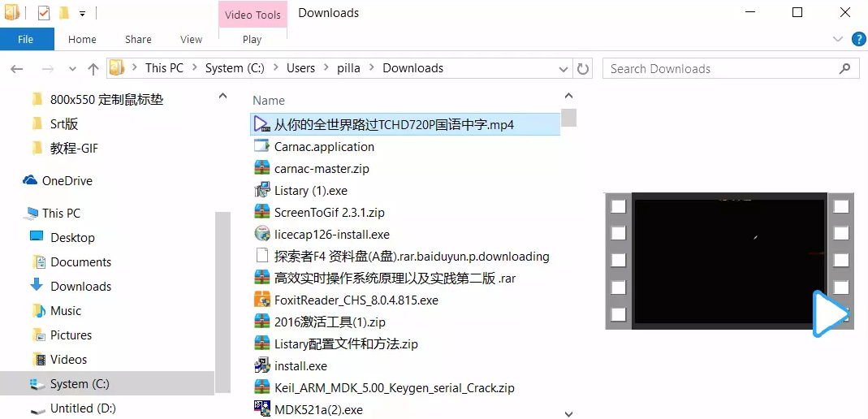The width and height of the screenshot is (868, 419).
Task: Click the file list scroll down arrow
Action: click(568, 413)
